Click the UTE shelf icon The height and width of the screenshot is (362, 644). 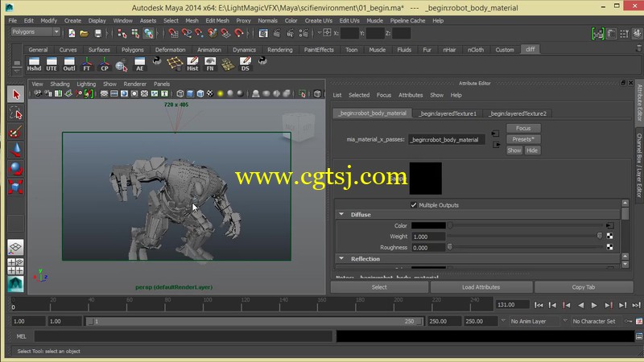52,64
